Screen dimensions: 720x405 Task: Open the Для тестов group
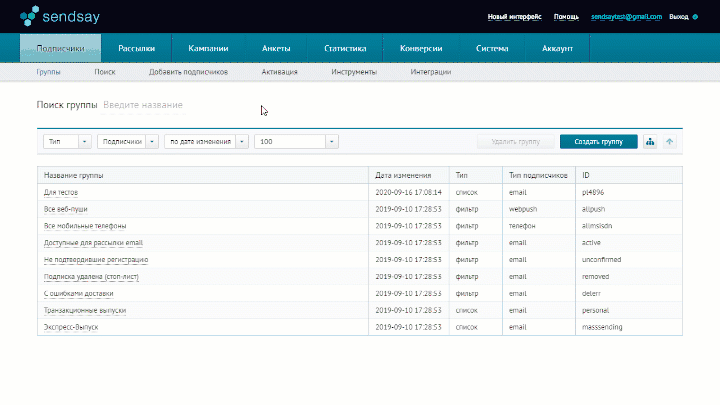coord(61,191)
